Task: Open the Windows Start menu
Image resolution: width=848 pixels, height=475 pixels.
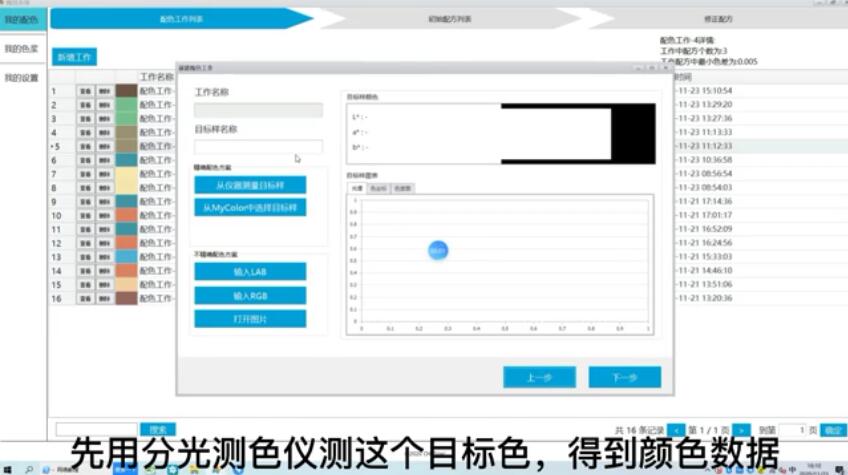Action: (8, 470)
